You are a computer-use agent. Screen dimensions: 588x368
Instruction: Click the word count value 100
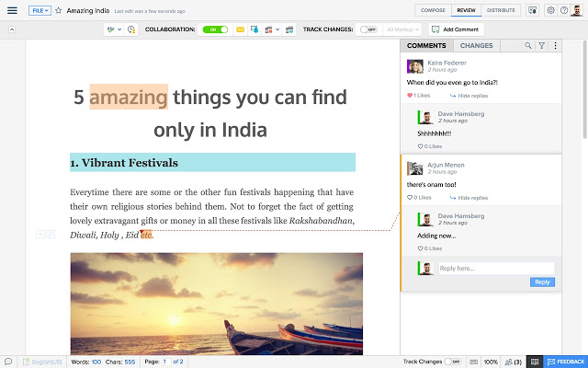tap(96, 362)
